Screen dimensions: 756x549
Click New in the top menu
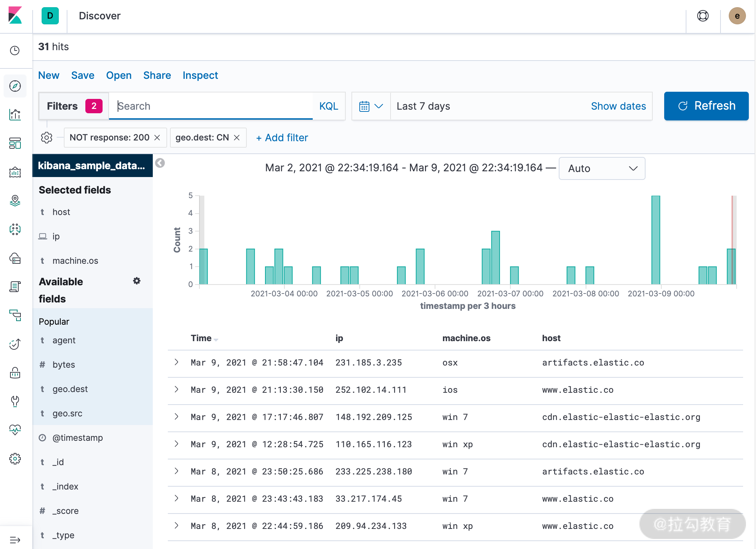[x=49, y=75]
